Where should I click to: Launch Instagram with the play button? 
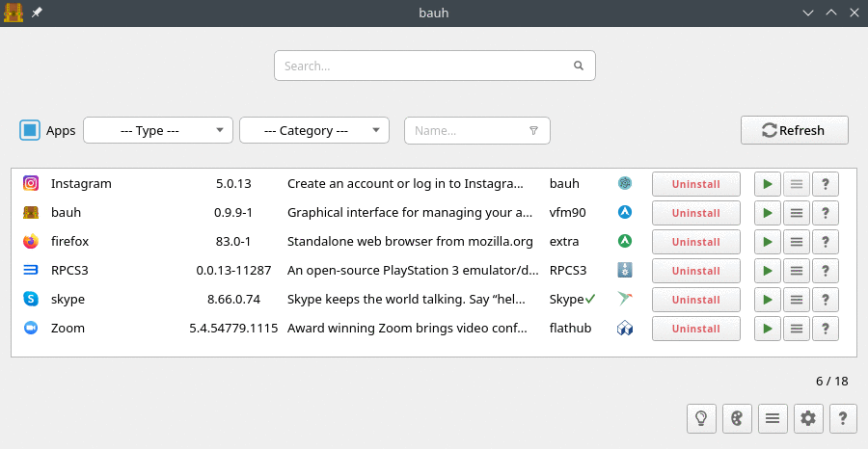[x=768, y=184]
